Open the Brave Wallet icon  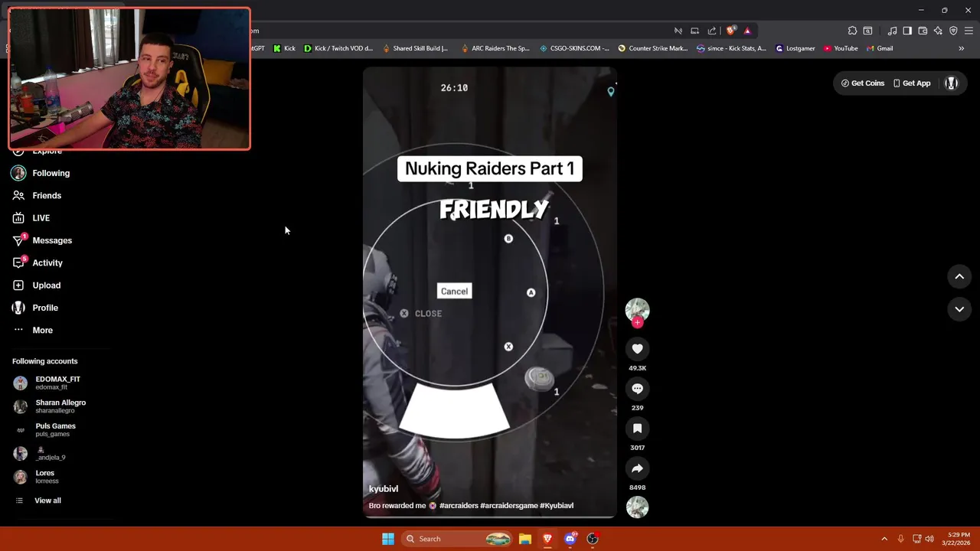[923, 31]
